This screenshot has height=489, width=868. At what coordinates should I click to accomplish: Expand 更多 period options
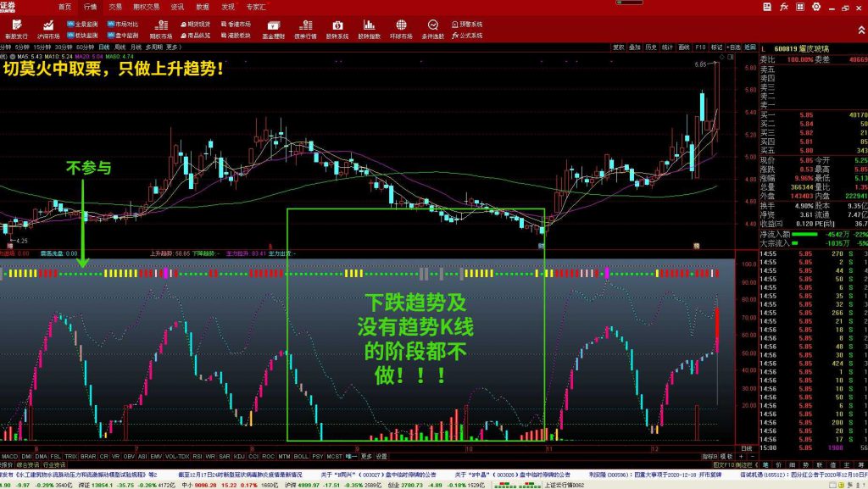tap(174, 47)
